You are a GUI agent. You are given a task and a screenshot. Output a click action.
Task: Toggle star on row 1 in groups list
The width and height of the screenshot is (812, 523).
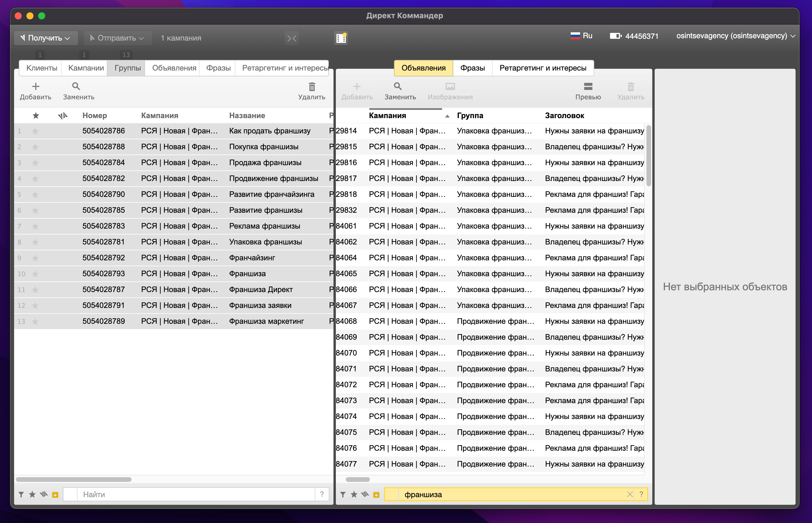[x=34, y=130]
